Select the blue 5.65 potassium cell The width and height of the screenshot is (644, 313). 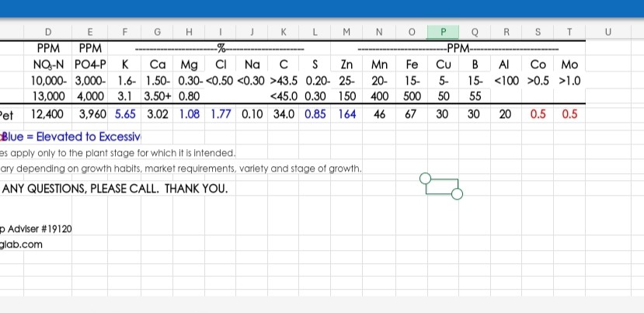[126, 114]
